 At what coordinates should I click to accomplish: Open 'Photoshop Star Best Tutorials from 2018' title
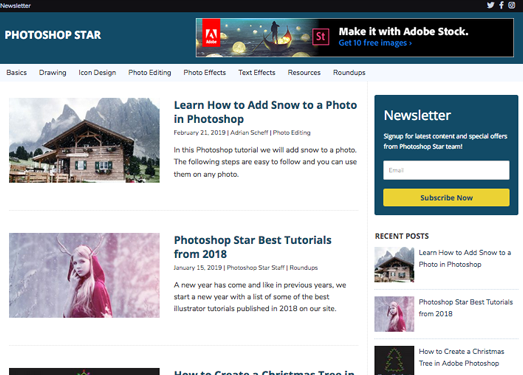tap(252, 247)
